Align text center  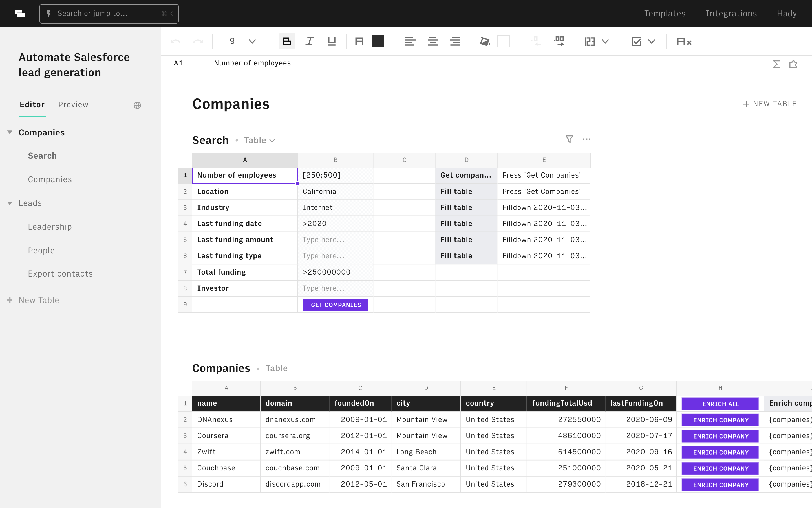[433, 41]
